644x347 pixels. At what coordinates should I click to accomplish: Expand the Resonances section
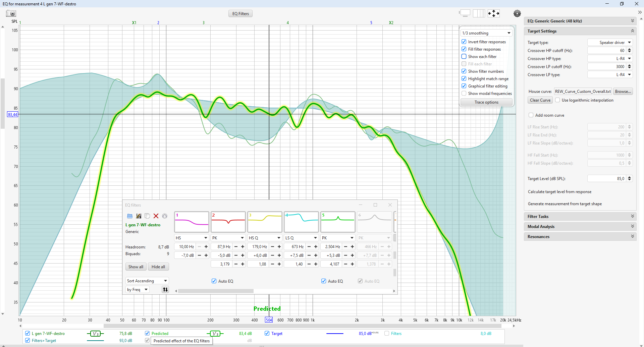[580, 236]
